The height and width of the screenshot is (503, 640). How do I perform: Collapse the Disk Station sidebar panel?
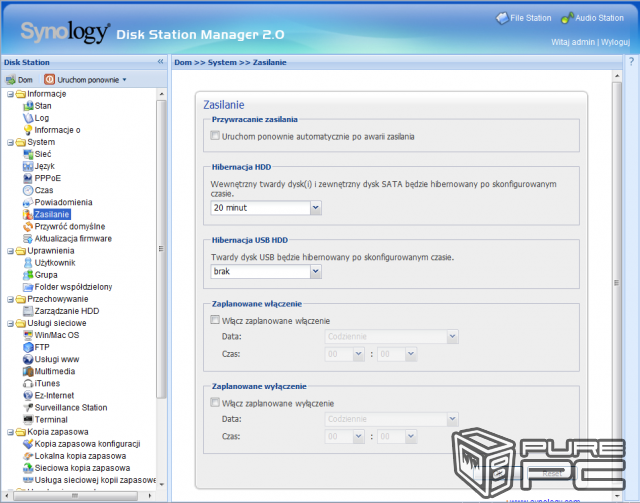click(160, 62)
